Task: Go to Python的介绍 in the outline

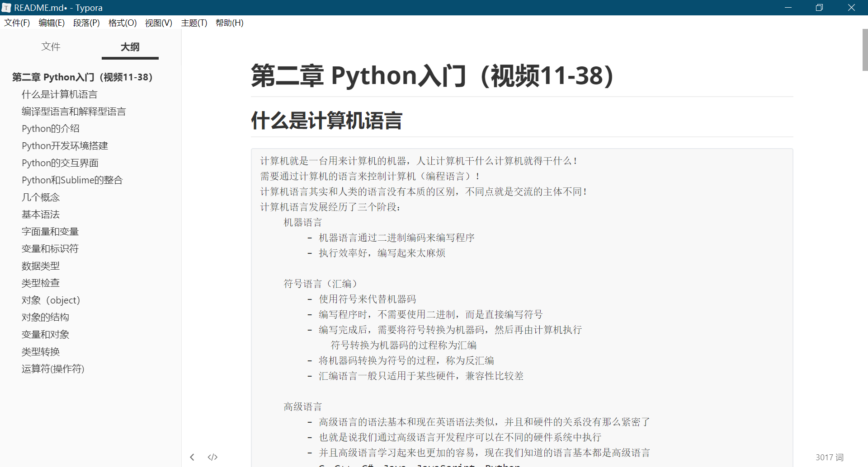Action: coord(51,129)
